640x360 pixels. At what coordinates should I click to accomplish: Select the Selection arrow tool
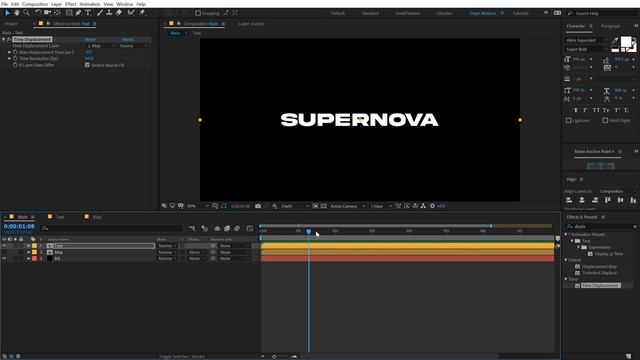(x=7, y=13)
